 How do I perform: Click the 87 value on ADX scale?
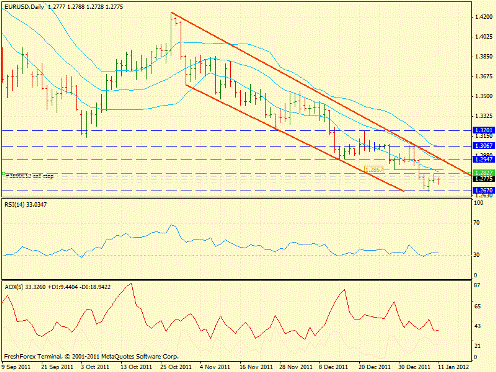click(477, 285)
